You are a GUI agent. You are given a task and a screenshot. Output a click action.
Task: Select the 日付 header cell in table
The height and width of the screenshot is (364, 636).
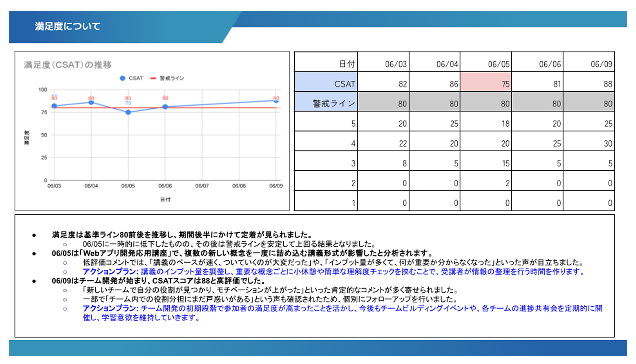[x=326, y=64]
